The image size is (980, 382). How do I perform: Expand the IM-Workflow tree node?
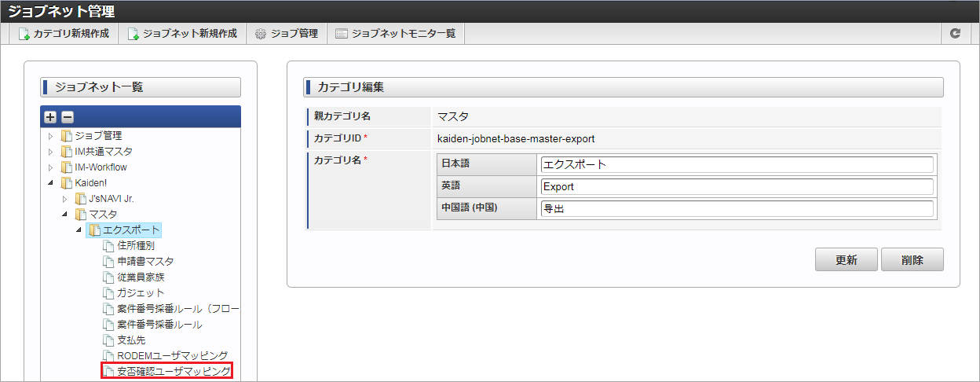point(52,167)
